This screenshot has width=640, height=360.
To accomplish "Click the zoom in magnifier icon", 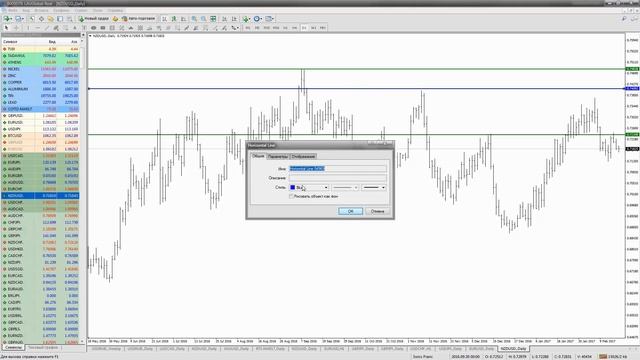I will click(194, 19).
